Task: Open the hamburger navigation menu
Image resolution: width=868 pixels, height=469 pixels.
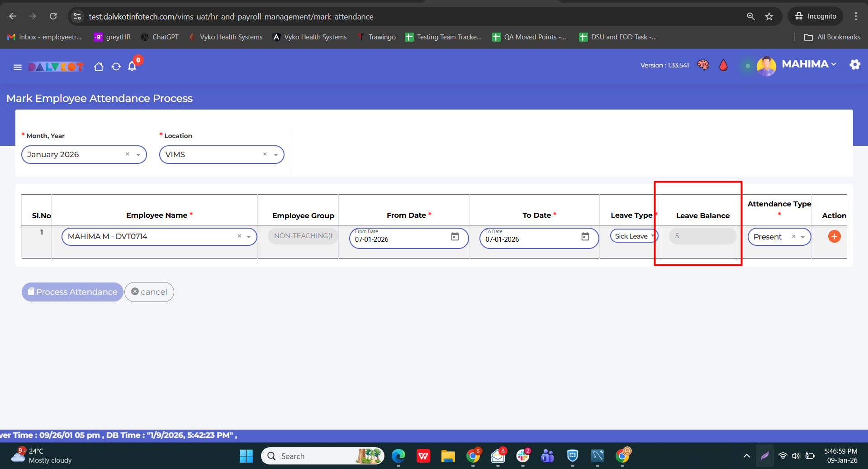Action: (18, 67)
